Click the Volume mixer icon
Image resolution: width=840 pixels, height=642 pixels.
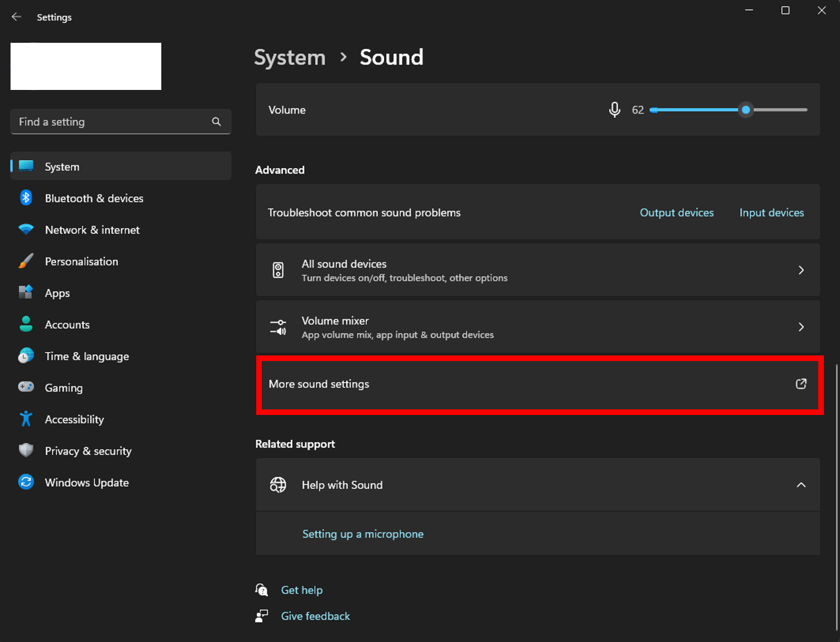[x=278, y=327]
